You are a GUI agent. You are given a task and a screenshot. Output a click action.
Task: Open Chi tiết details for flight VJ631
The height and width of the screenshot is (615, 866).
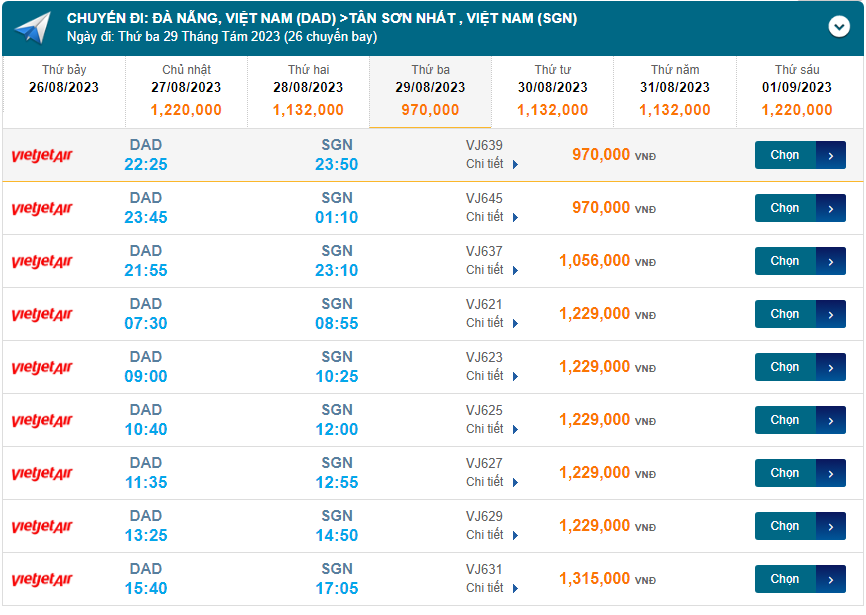point(491,588)
